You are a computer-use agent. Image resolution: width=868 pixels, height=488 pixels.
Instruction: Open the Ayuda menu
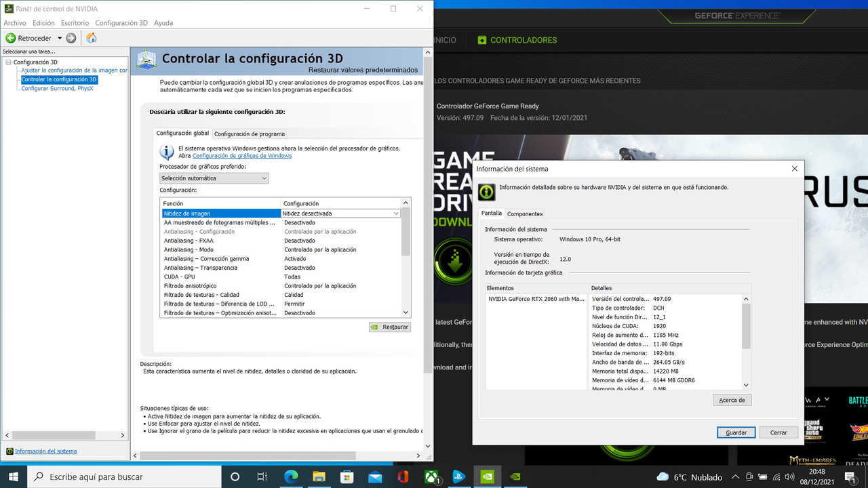pos(163,23)
